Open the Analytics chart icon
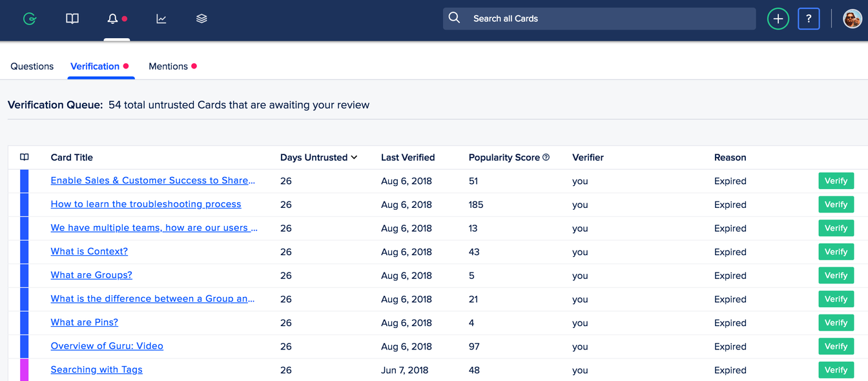868x381 pixels. point(161,19)
